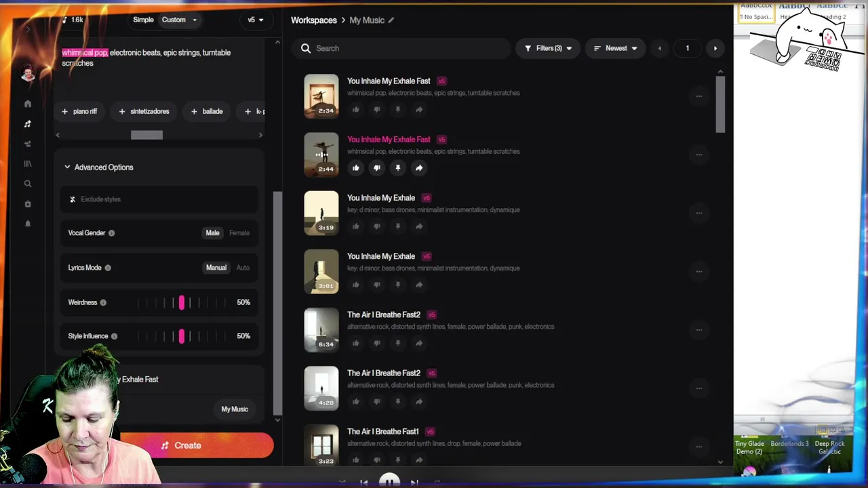
Task: Adjust the Style Influence slider handle
Action: click(x=181, y=336)
